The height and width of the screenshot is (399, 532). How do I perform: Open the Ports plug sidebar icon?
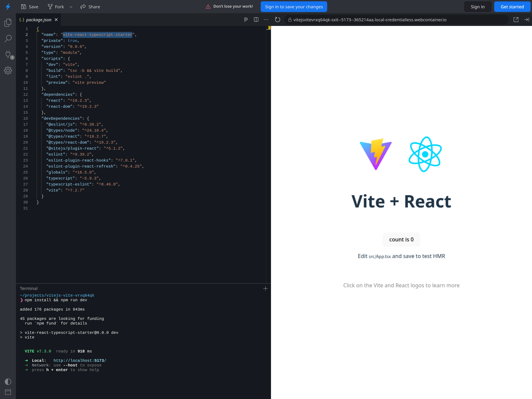click(8, 54)
